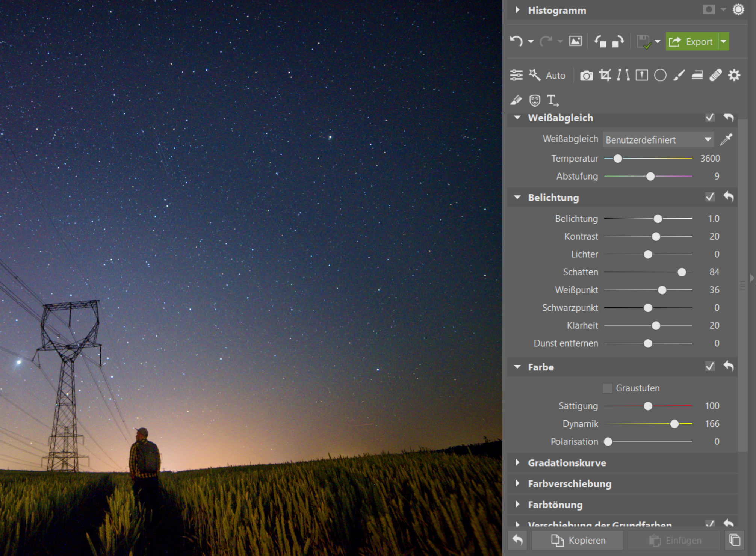
Task: Click the Kopieren button
Action: [578, 540]
